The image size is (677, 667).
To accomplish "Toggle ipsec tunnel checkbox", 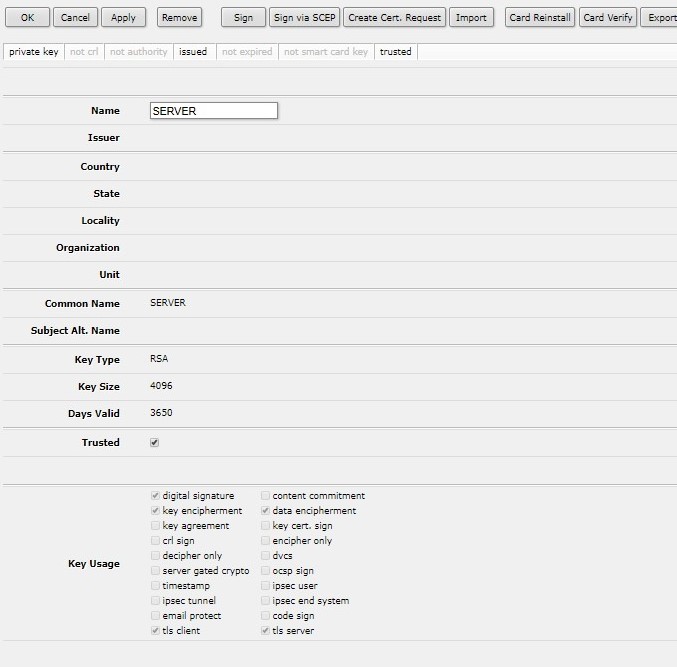I will click(155, 601).
